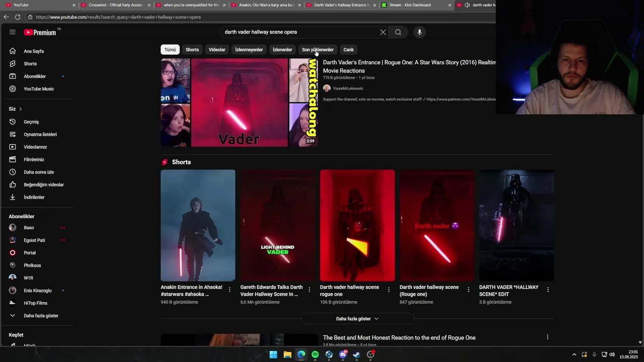Select the Shorts filter chip

tap(192, 50)
